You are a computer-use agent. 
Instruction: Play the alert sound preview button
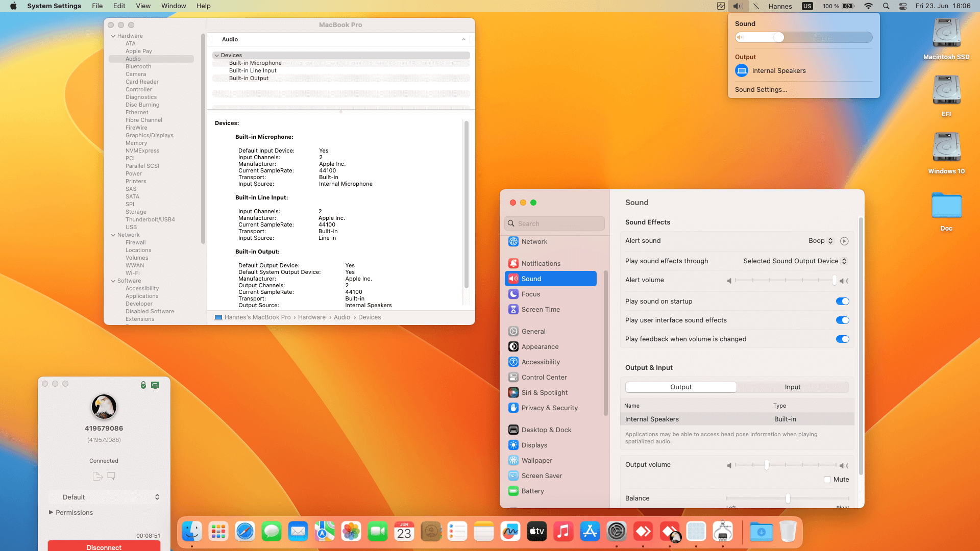pyautogui.click(x=844, y=241)
